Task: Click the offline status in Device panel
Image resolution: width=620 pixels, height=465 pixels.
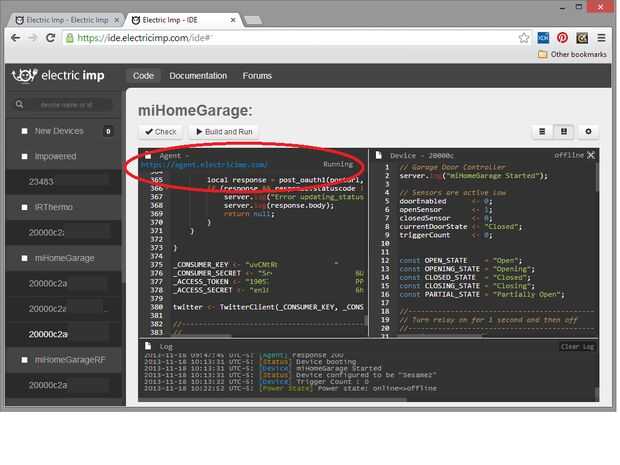Action: (x=569, y=155)
